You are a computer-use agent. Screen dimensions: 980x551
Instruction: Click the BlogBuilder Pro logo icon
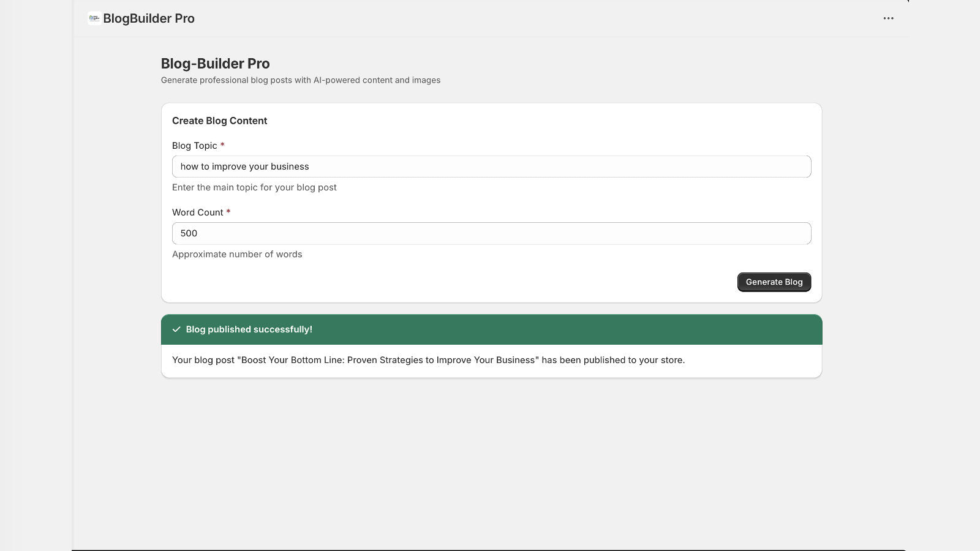click(94, 18)
